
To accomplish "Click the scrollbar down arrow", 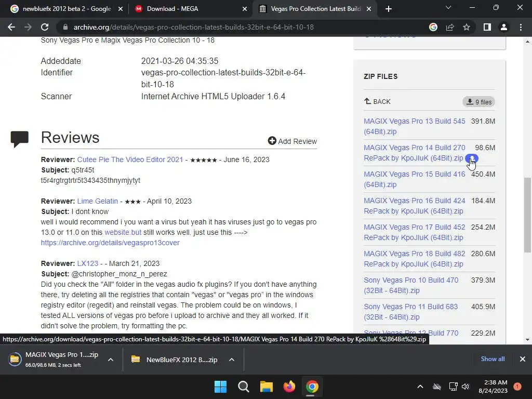I will [527, 340].
